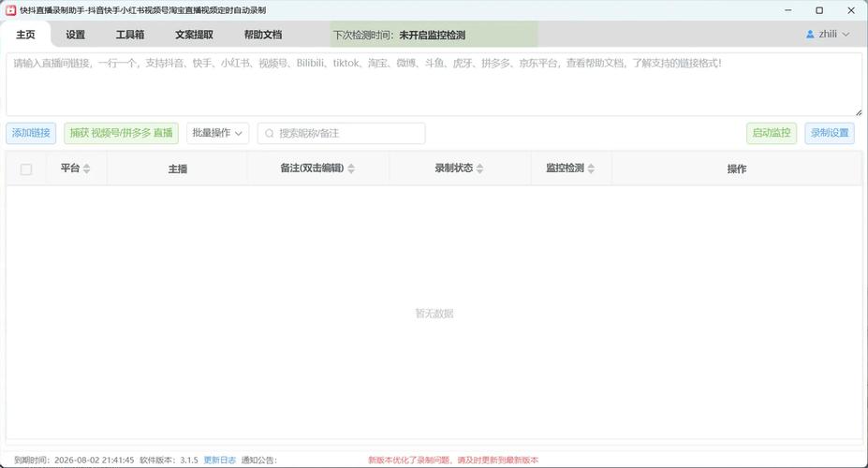Click the textarea resize grip corner
868x468 pixels.
coord(858,112)
